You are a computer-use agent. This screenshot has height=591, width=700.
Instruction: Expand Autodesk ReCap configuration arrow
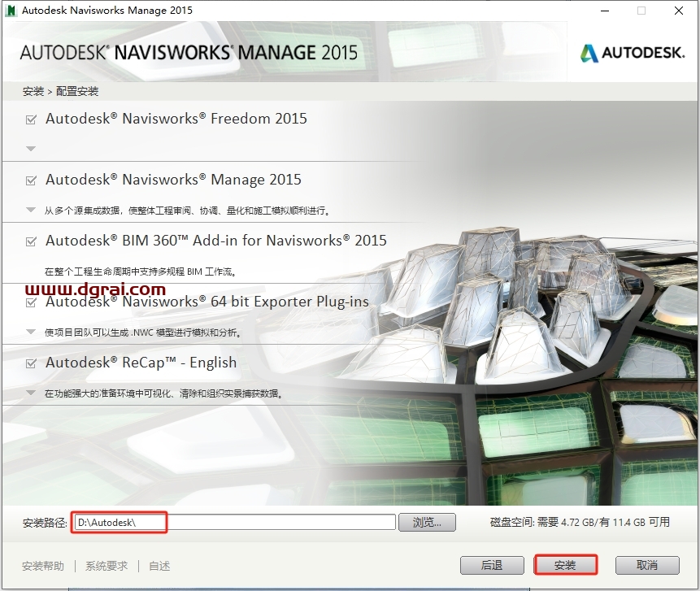click(x=31, y=393)
